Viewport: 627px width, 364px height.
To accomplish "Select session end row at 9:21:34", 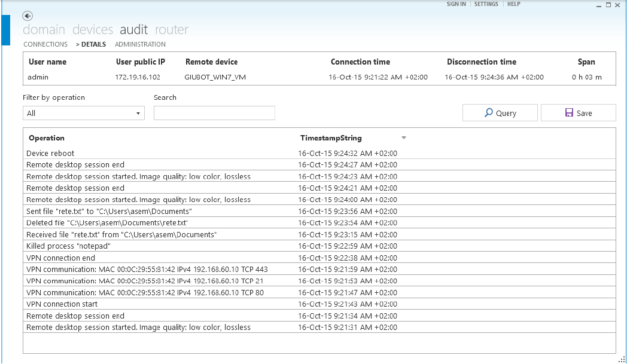I will (x=319, y=316).
